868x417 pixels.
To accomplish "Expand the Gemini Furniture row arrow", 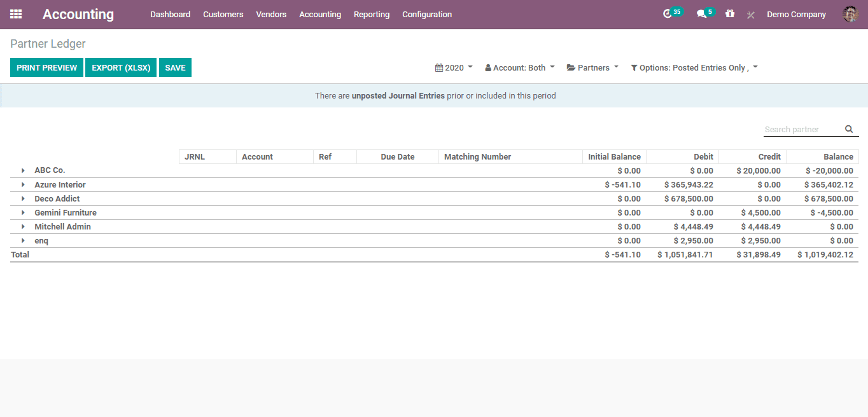I will [23, 212].
